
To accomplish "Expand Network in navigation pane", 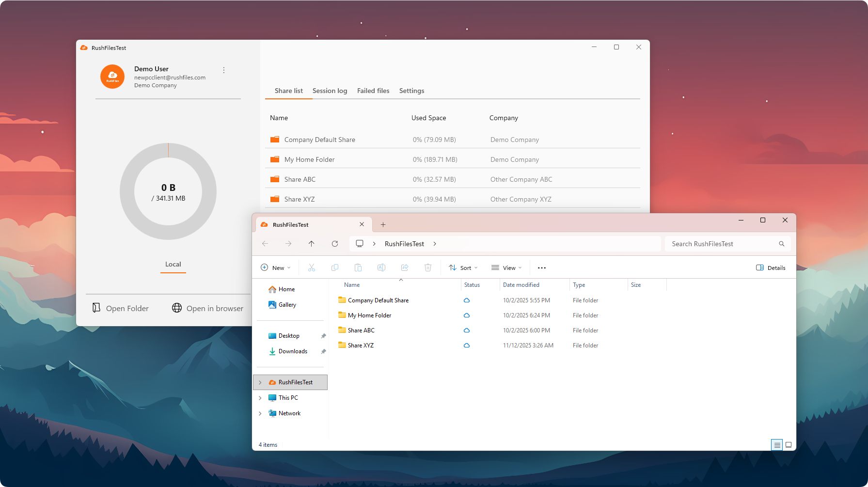I will point(260,413).
